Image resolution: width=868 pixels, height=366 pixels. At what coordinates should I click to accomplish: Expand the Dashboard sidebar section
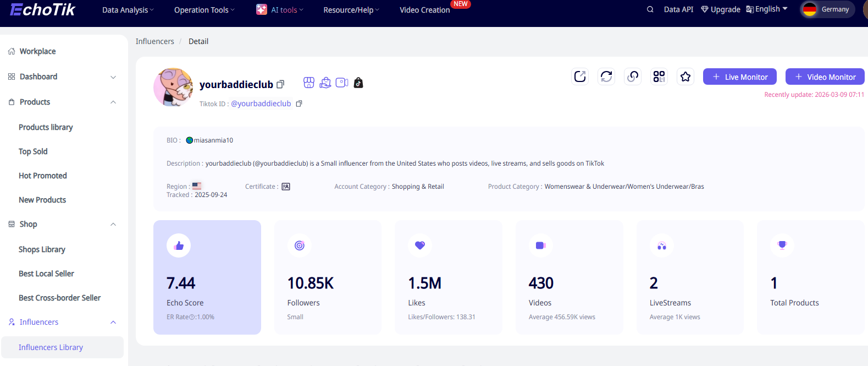[113, 77]
